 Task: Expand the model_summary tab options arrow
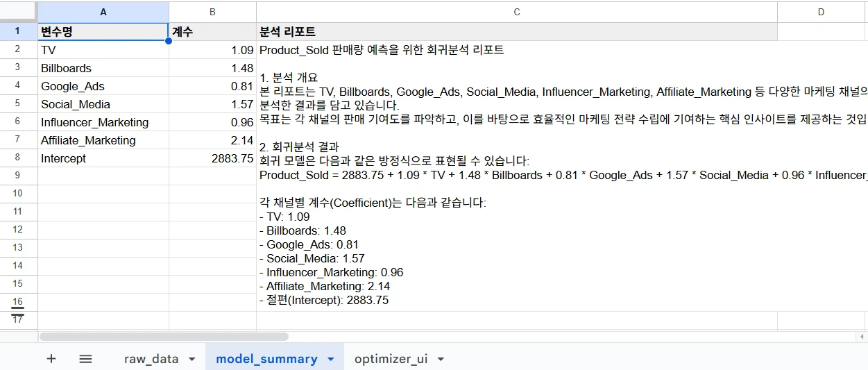(331, 360)
